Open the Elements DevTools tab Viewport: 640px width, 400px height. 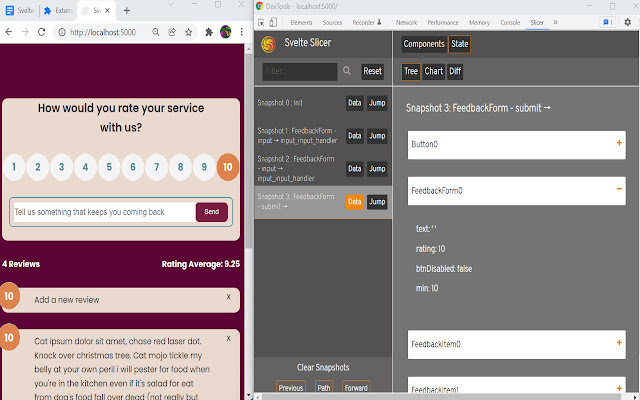[301, 22]
